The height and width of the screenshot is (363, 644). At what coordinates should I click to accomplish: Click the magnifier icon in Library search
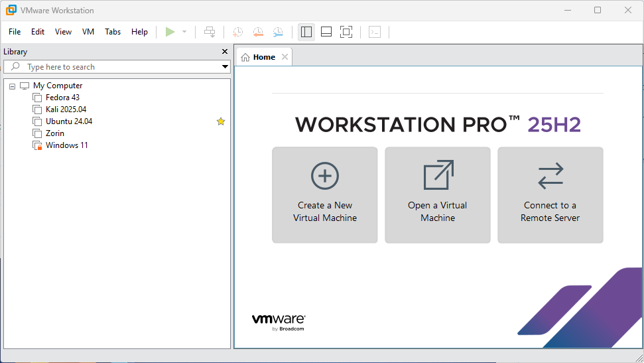(x=15, y=66)
